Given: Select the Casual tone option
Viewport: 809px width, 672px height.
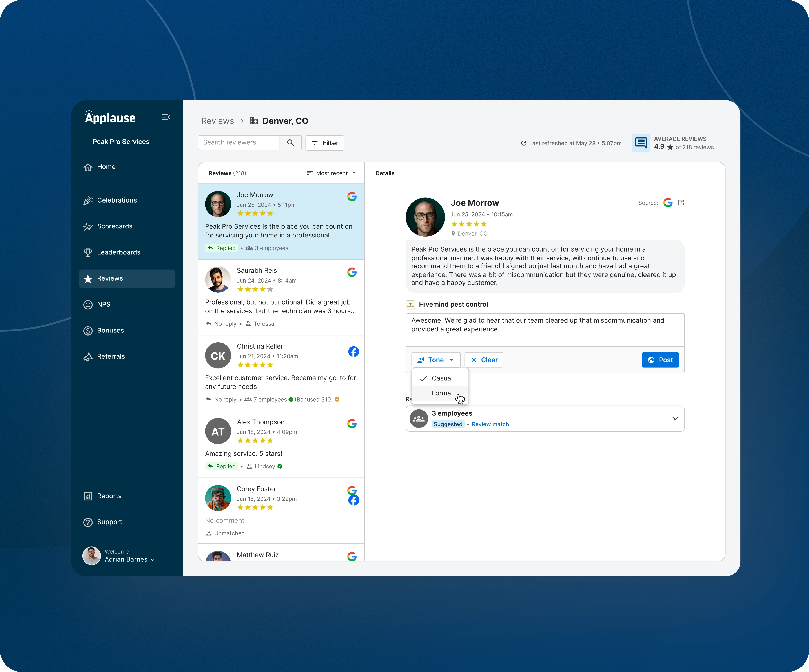Looking at the screenshot, I should click(x=441, y=378).
